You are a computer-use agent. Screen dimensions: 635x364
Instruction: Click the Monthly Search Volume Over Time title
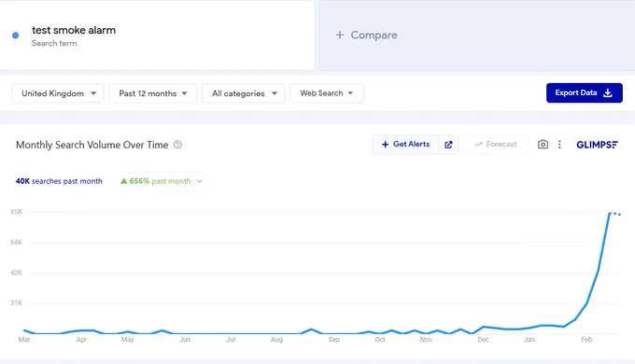92,145
